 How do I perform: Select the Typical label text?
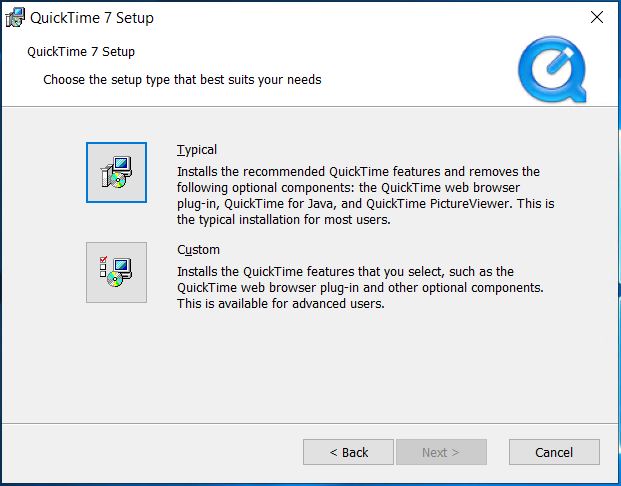[197, 150]
